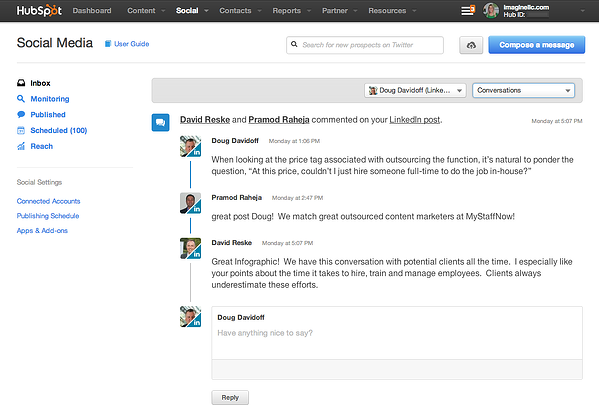Open the Social menu
599x405 pixels.
pyautogui.click(x=187, y=11)
